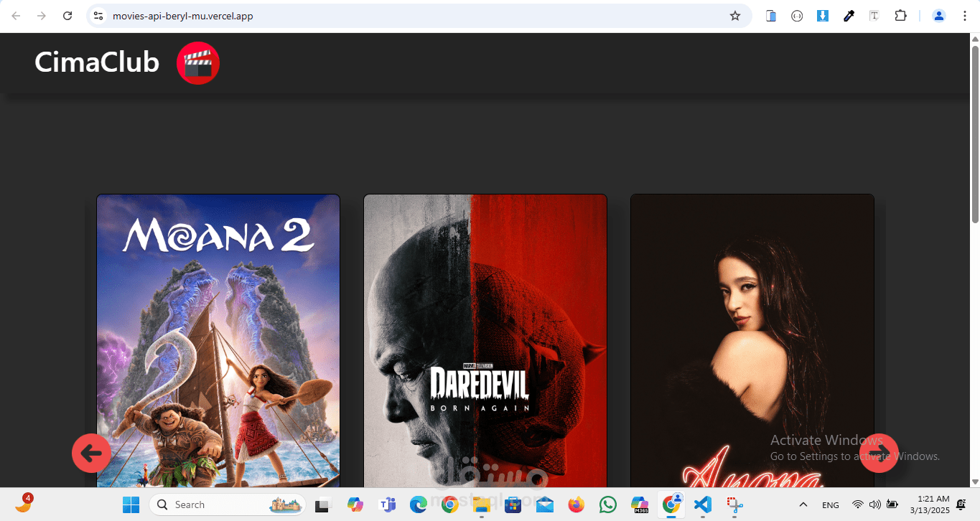Click the taskbar Search box
This screenshot has width=980, height=521.
[x=227, y=504]
